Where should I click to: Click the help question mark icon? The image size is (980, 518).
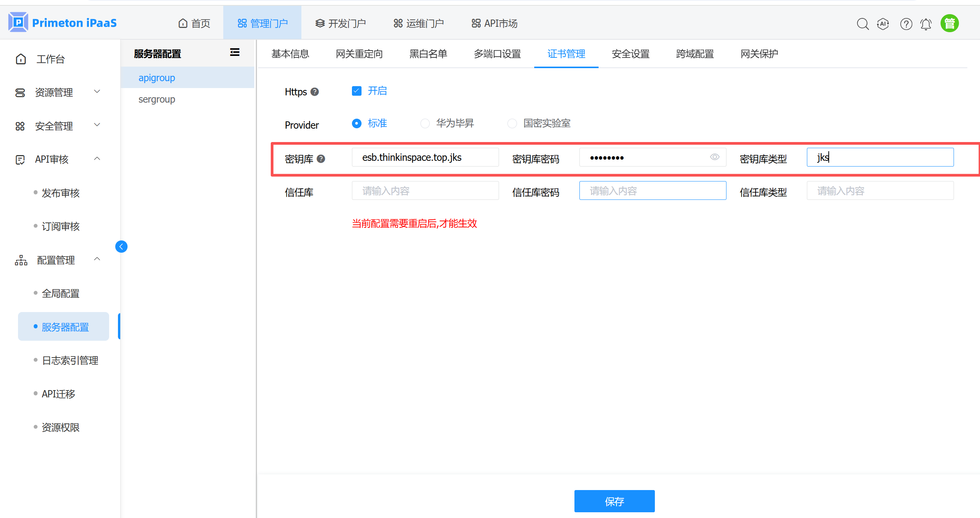pos(906,24)
